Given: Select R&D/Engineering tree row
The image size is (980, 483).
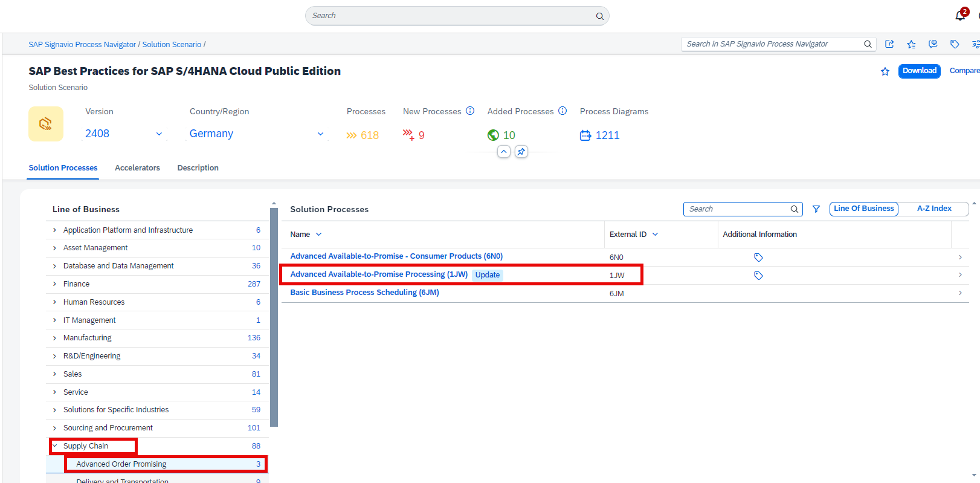Looking at the screenshot, I should [x=157, y=356].
